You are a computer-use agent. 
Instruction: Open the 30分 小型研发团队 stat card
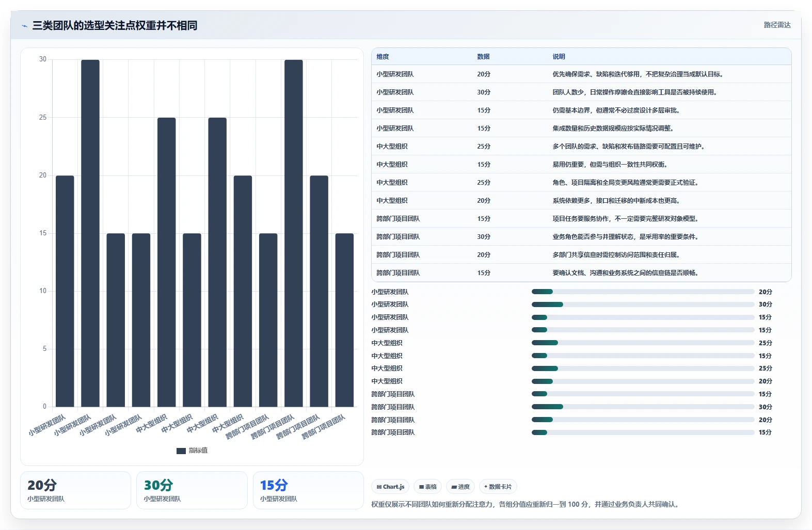(192, 490)
